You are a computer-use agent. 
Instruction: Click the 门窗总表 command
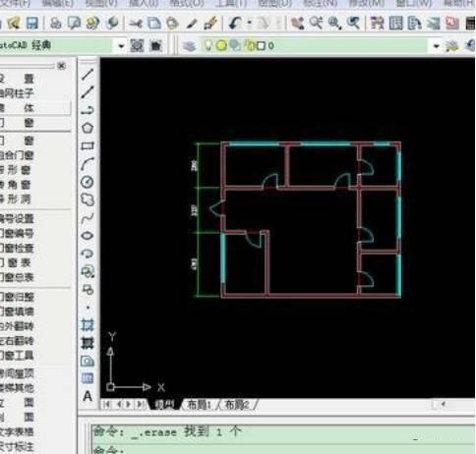(17, 277)
